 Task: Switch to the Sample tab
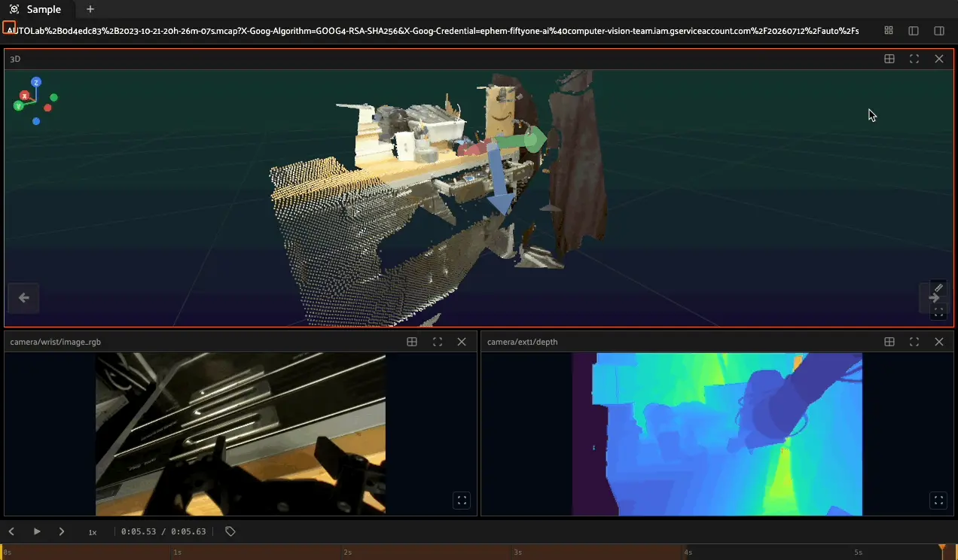point(37,10)
